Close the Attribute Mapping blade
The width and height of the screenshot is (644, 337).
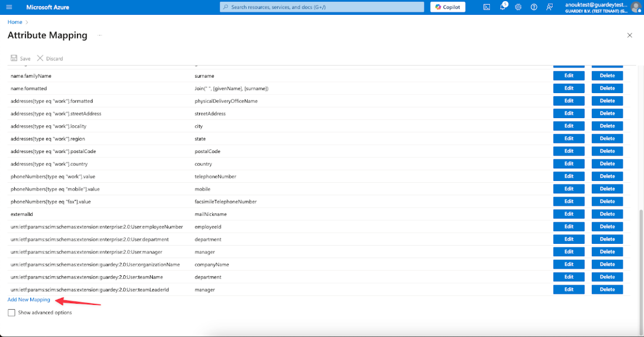[629, 36]
